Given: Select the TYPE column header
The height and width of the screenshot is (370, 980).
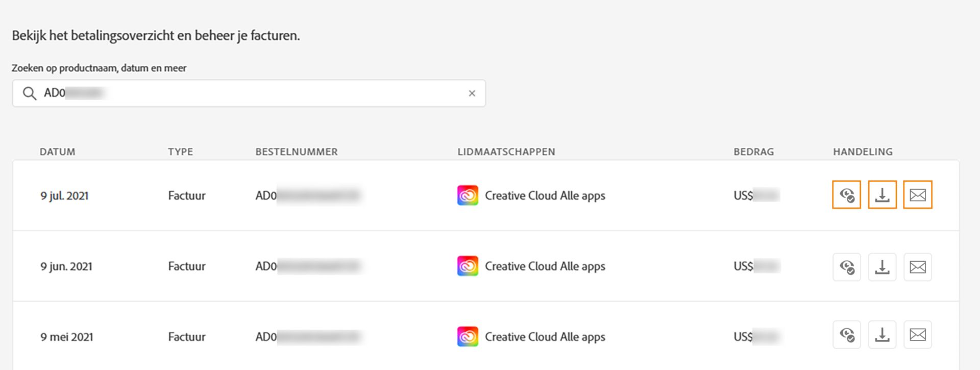Looking at the screenshot, I should click(x=180, y=152).
